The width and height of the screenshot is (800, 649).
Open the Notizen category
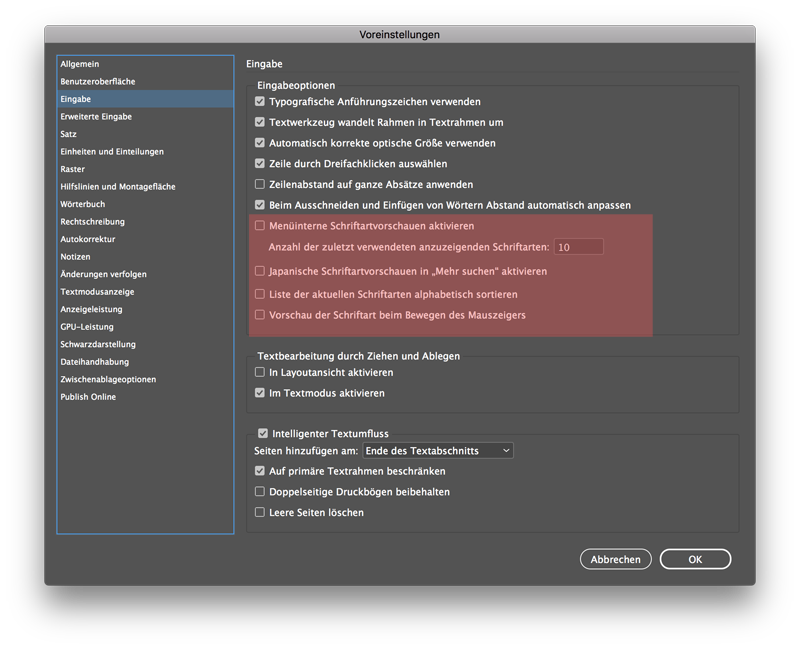pos(145,257)
